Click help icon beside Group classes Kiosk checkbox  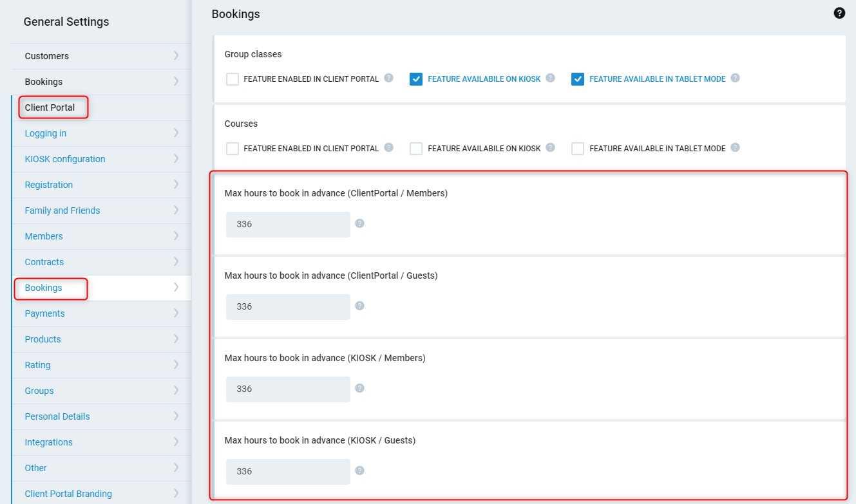pyautogui.click(x=551, y=78)
